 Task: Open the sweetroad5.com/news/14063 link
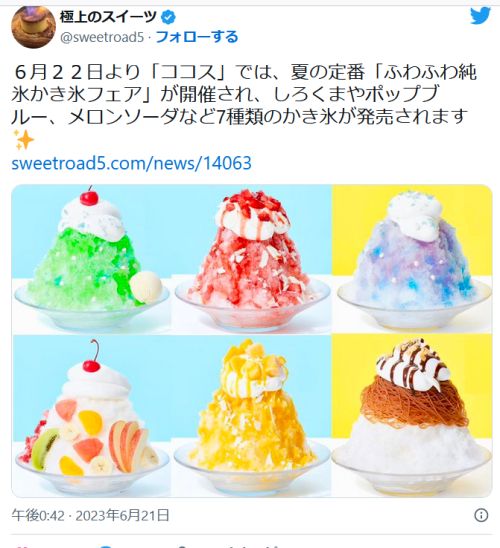click(131, 163)
